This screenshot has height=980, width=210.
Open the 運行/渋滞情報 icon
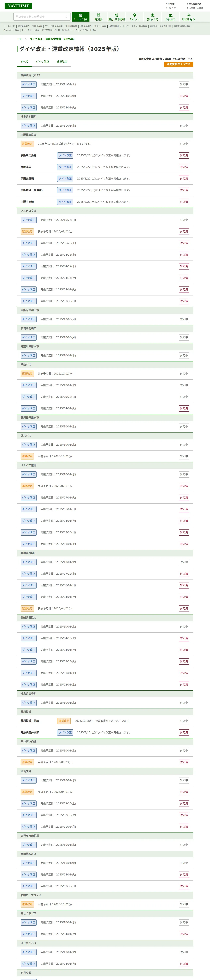(116, 17)
